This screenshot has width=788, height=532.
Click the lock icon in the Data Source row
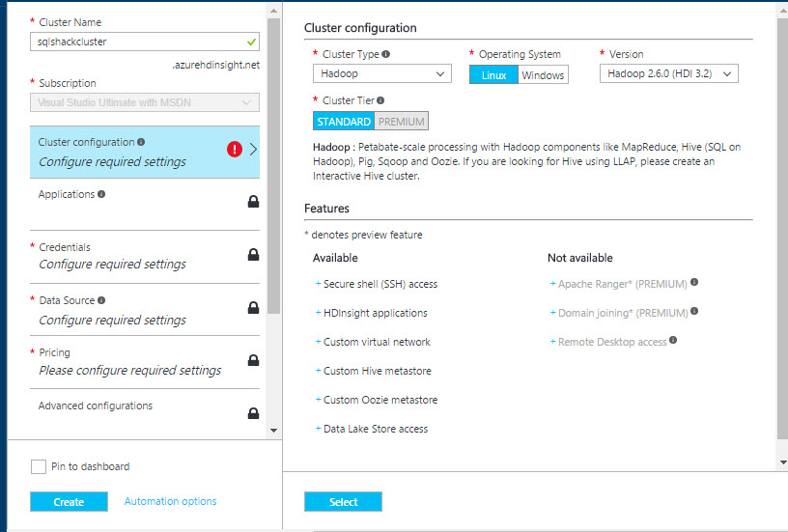tap(253, 308)
